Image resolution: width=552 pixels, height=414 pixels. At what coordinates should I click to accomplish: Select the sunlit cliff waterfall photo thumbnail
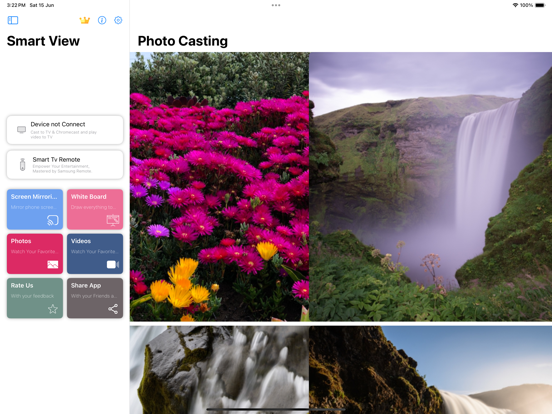[x=431, y=370]
